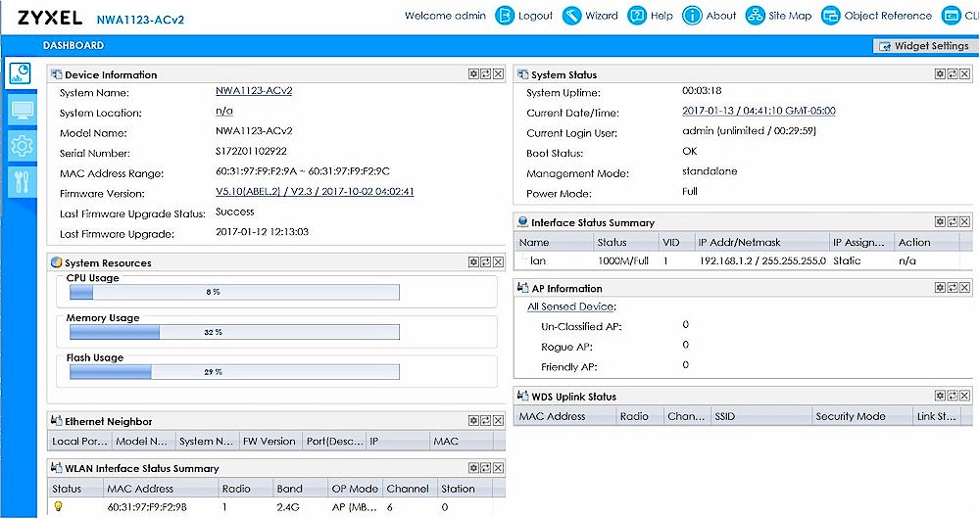Image resolution: width=980 pixels, height=519 pixels.
Task: Close the System Resources widget
Action: point(498,261)
